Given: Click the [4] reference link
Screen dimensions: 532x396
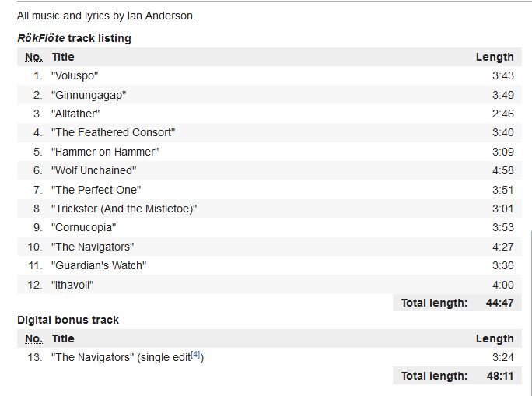Looking at the screenshot, I should tap(195, 356).
